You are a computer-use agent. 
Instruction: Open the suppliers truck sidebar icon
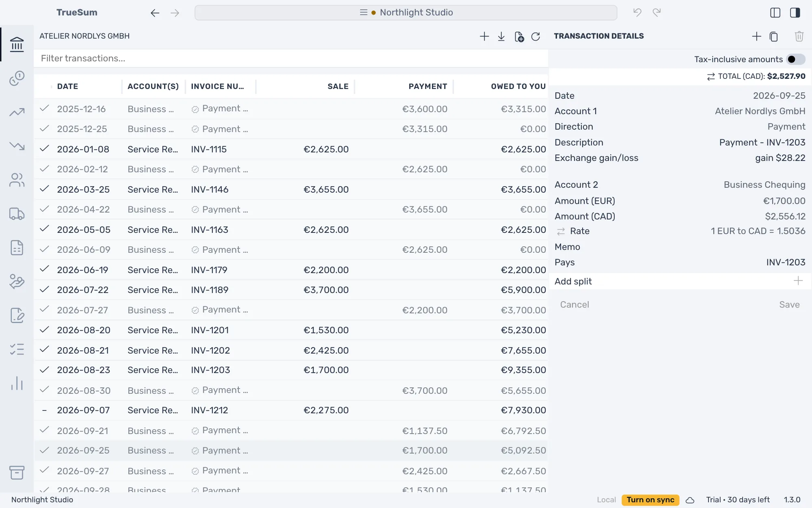point(17,214)
